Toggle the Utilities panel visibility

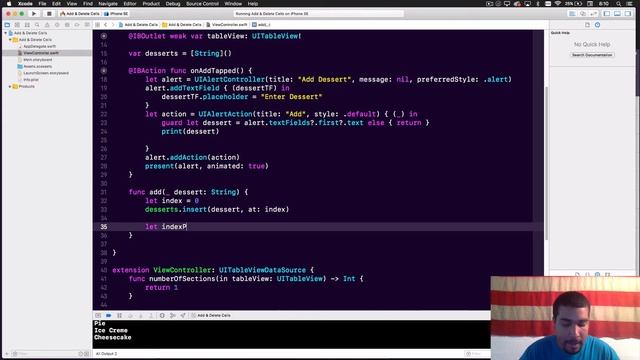coord(628,13)
